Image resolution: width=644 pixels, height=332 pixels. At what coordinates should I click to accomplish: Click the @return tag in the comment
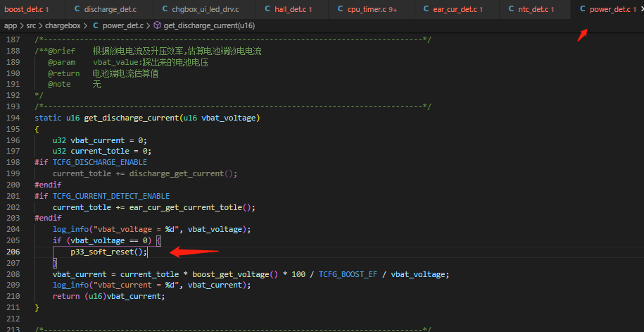(63, 73)
